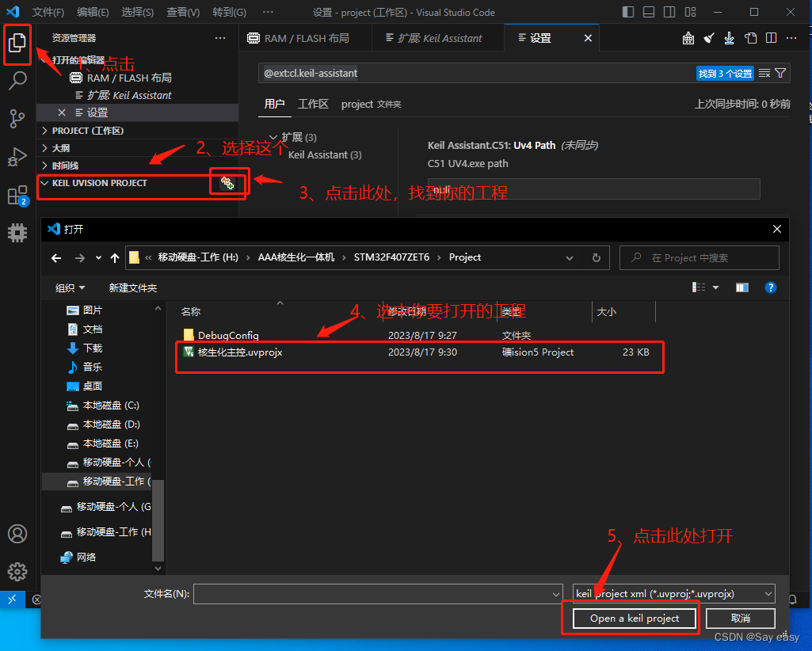The width and height of the screenshot is (812, 651).
Task: Open view mode options dropdown in dialog
Action: (x=715, y=287)
